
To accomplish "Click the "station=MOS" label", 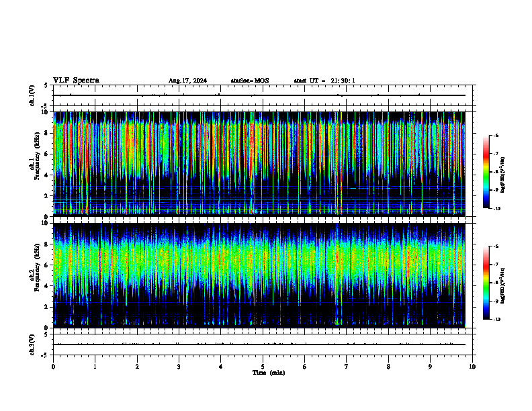I will pos(250,81).
